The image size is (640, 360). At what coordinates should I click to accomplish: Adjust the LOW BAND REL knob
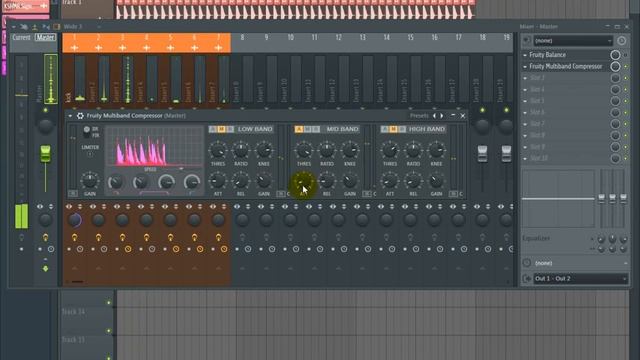click(241, 180)
